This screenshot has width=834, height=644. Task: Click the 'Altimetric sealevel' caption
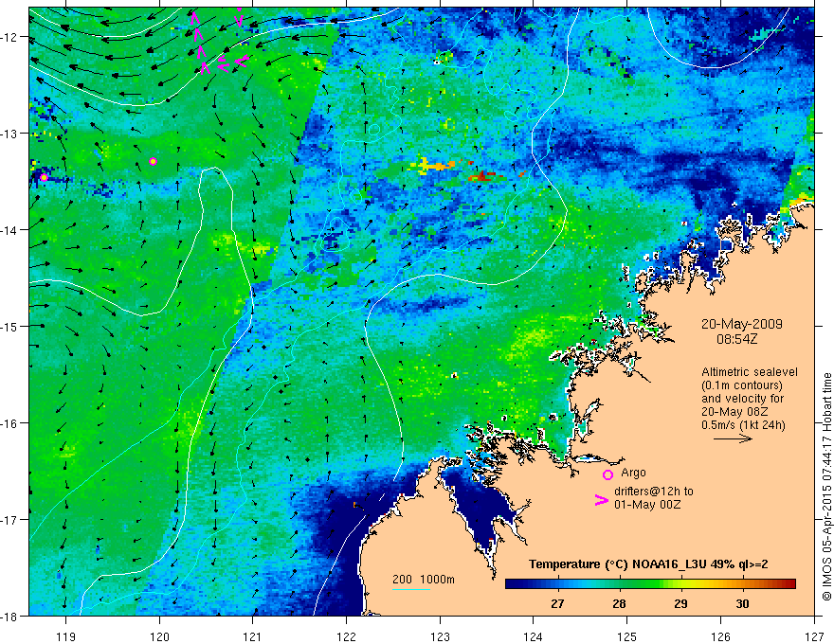(x=750, y=372)
